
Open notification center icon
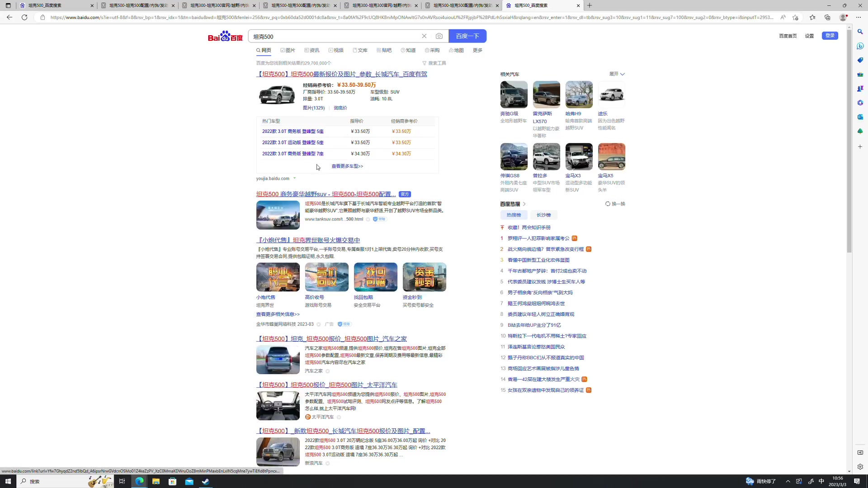point(857,481)
